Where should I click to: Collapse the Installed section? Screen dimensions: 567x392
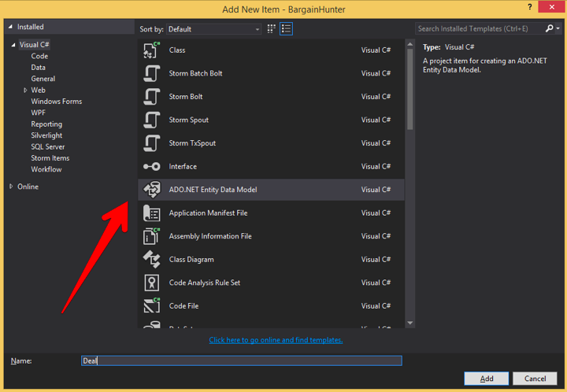point(10,27)
